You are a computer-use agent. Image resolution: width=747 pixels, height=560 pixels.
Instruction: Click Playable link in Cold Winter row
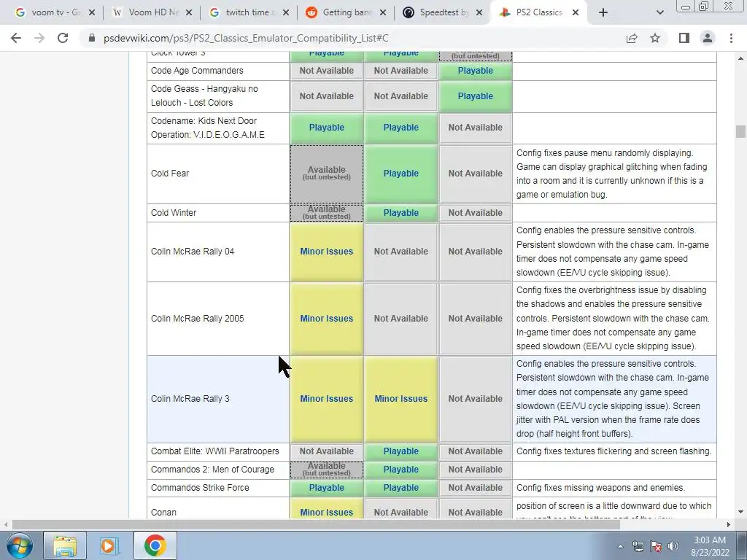(x=400, y=213)
